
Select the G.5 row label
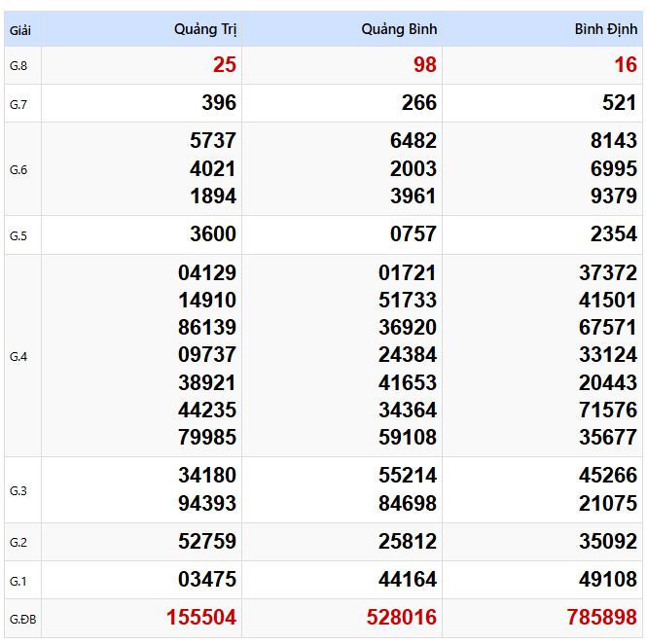pyautogui.click(x=18, y=236)
